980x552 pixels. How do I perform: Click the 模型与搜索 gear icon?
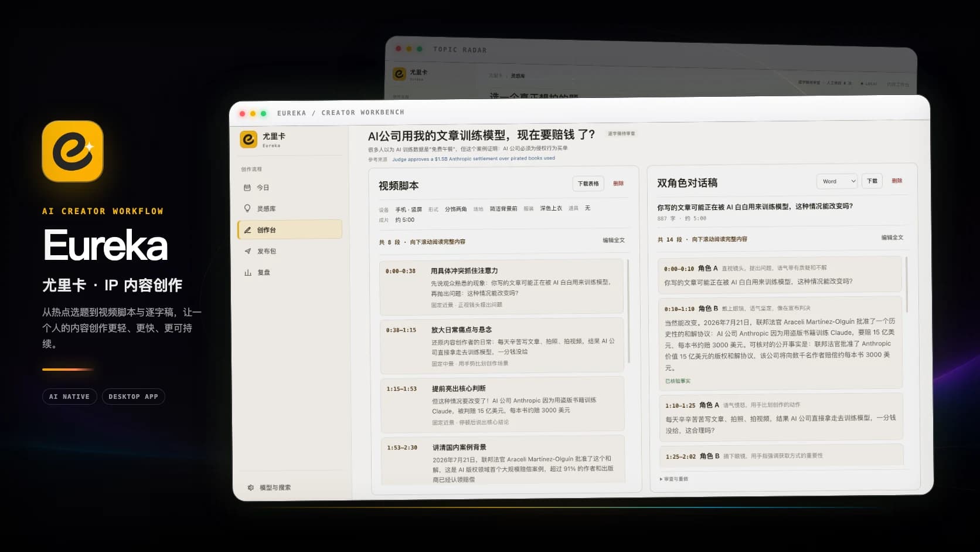251,487
